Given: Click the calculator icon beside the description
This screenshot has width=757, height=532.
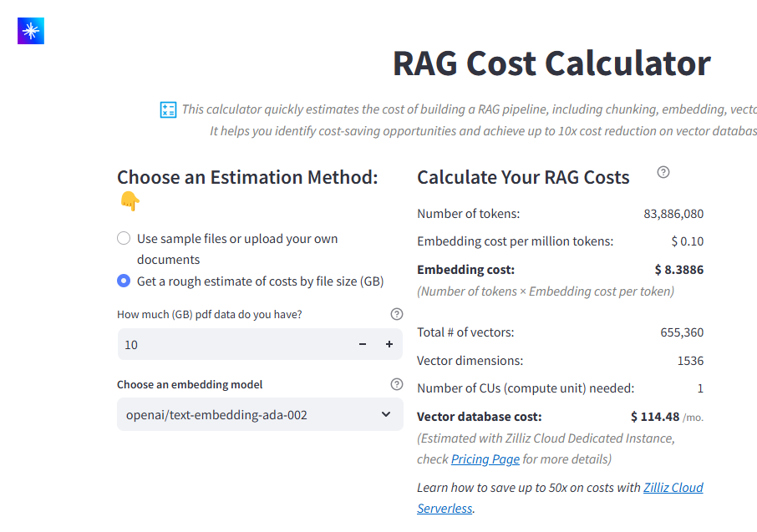Looking at the screenshot, I should (168, 109).
